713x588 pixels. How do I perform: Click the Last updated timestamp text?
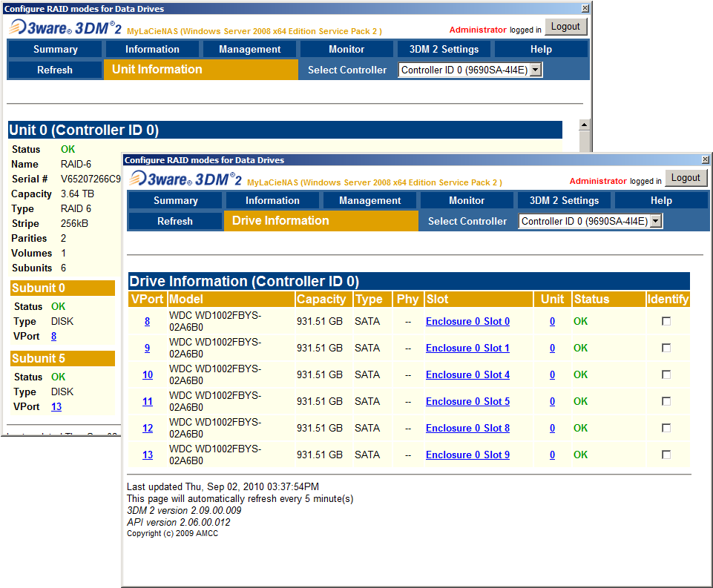223,486
